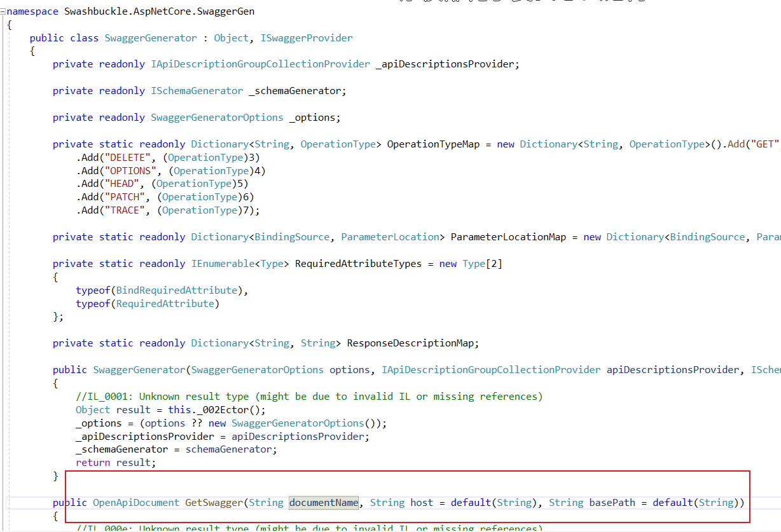This screenshot has height=532, width=781.
Task: Select the basePath parameter of GetSwagger
Action: coord(612,503)
